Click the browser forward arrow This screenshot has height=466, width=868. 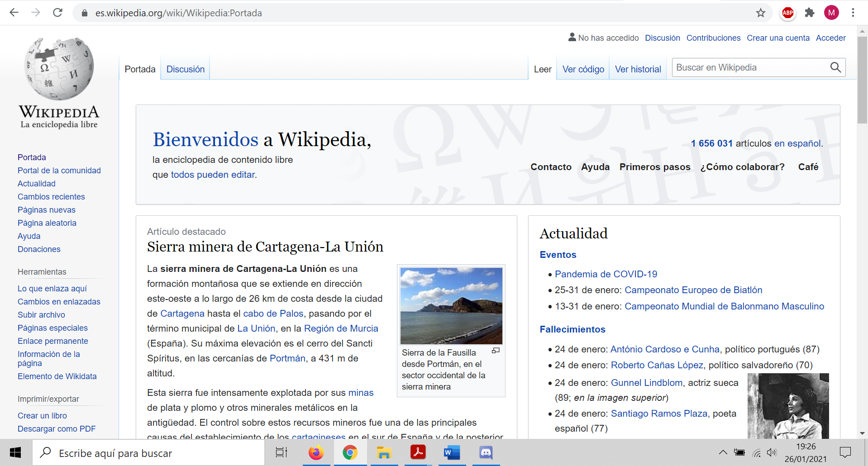(x=36, y=13)
